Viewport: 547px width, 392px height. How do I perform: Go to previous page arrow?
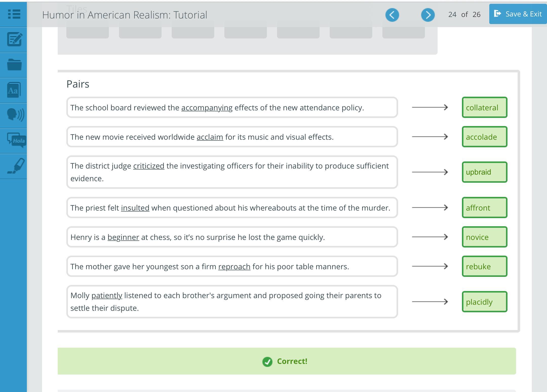392,15
